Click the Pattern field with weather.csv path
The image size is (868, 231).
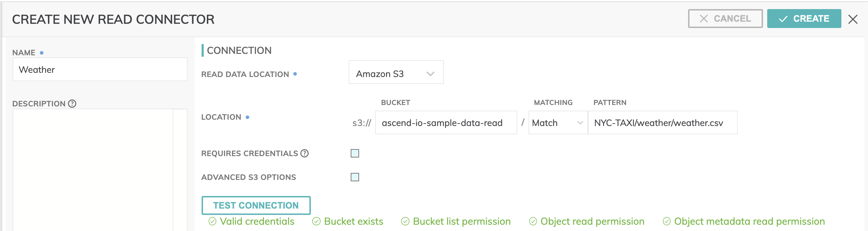click(663, 122)
